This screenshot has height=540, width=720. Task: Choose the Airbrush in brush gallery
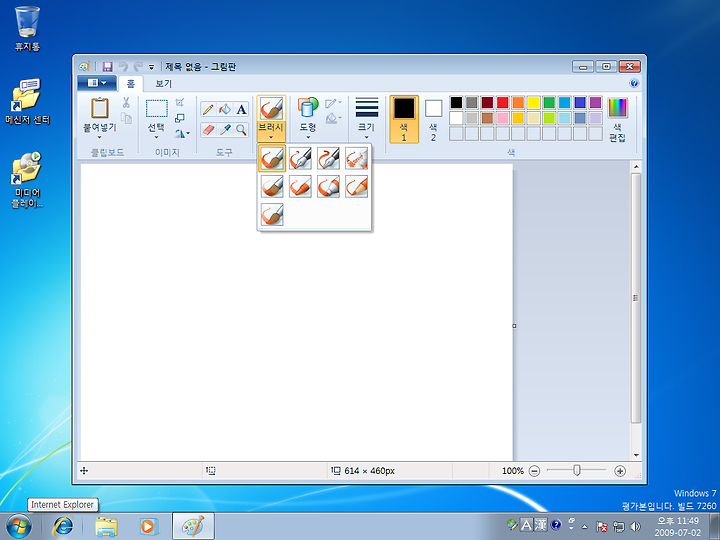(356, 158)
